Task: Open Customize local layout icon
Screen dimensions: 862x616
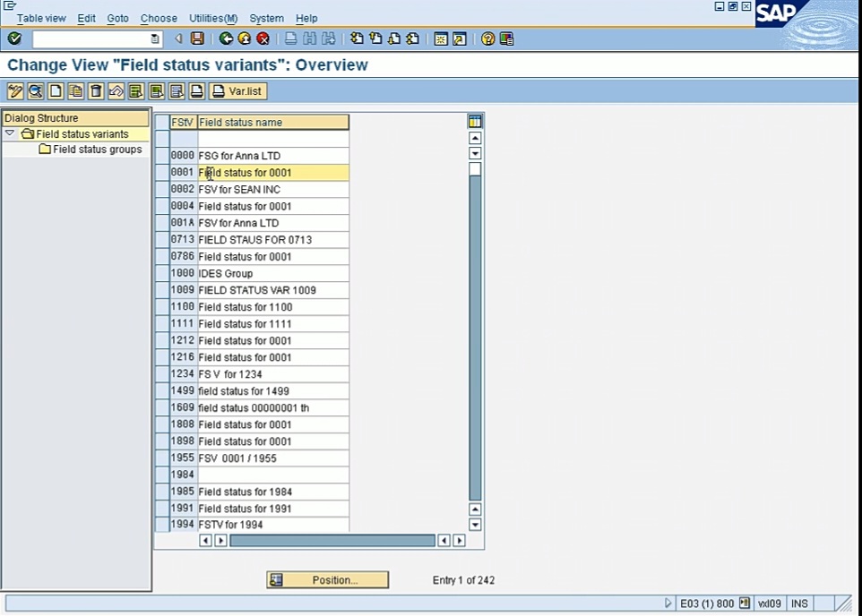Action: (507, 38)
